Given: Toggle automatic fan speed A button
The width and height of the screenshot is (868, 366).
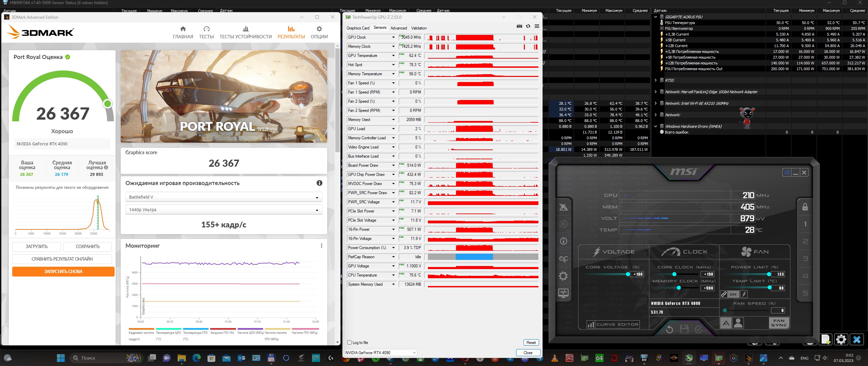Looking at the screenshot, I should tap(726, 323).
